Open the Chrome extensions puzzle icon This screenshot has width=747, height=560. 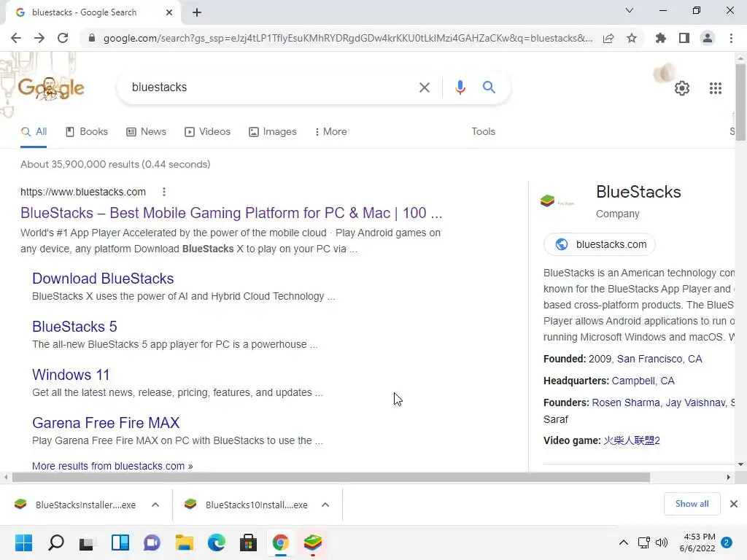661,38
